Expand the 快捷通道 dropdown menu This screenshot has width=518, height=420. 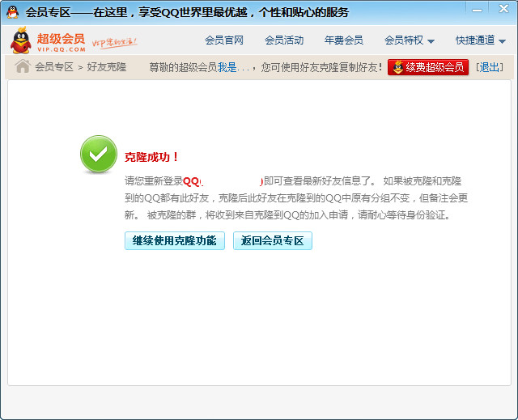click(480, 40)
